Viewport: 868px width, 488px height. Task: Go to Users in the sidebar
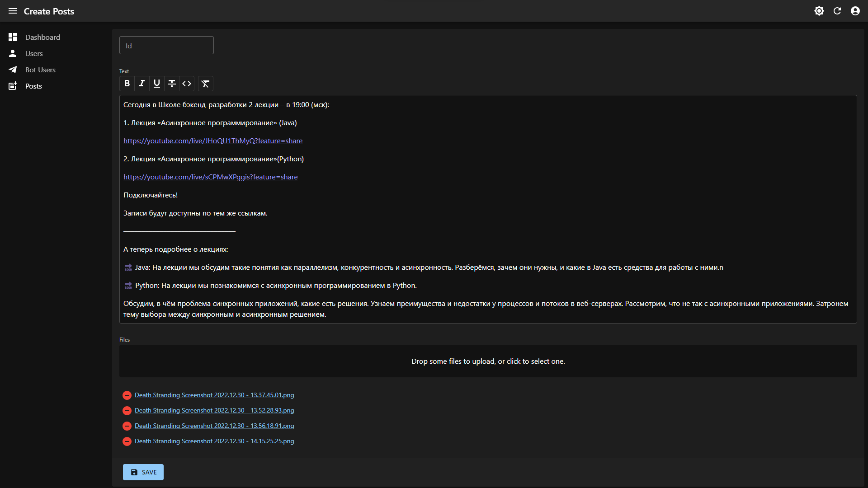pyautogui.click(x=34, y=53)
